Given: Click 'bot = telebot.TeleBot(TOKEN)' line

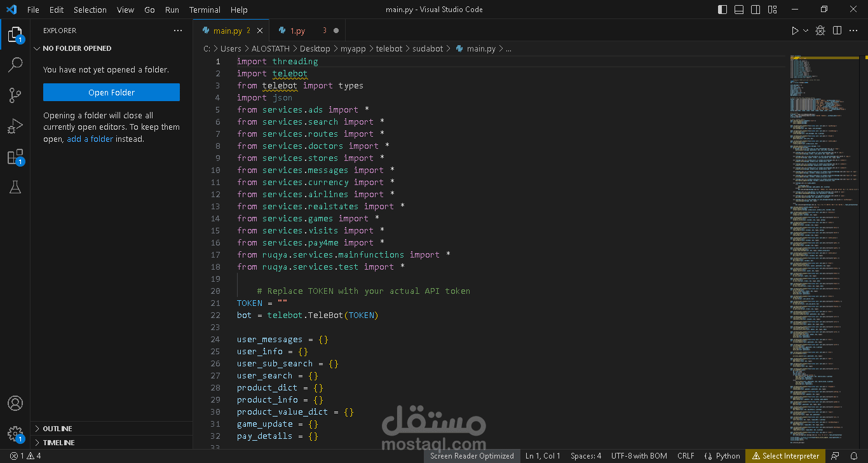Looking at the screenshot, I should [x=308, y=315].
